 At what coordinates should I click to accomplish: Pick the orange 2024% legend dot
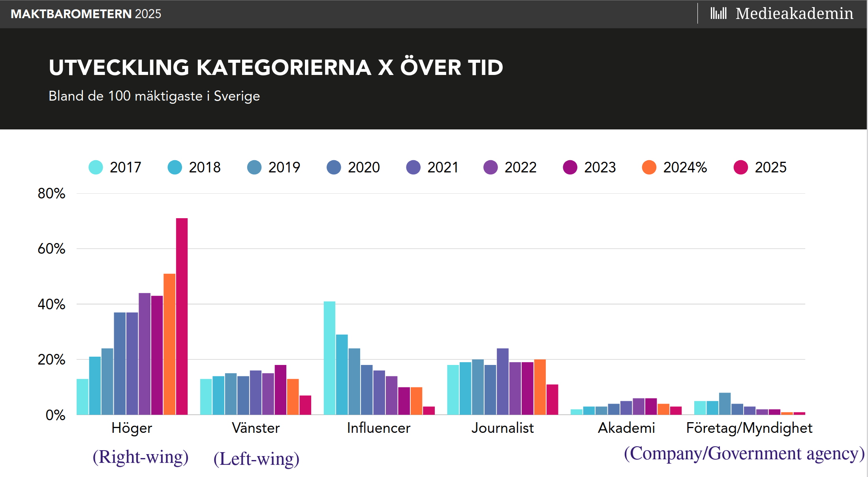649,167
